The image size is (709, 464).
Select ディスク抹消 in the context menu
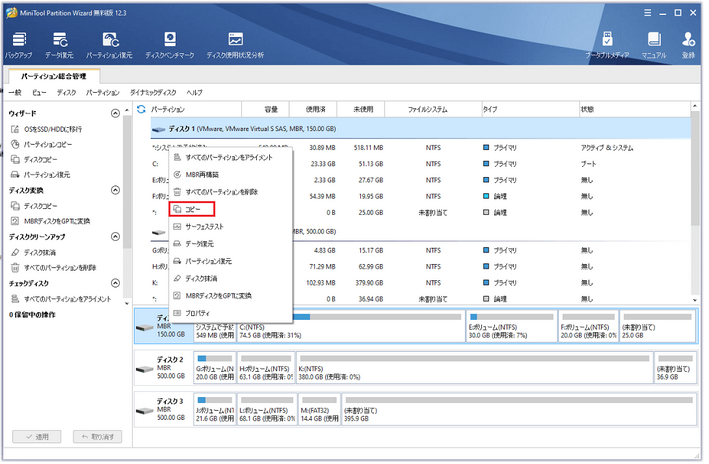pyautogui.click(x=231, y=279)
